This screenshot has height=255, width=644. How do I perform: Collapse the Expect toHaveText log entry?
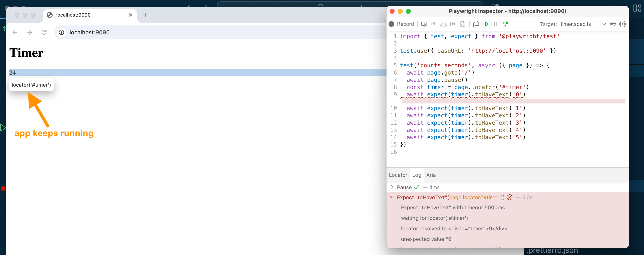tap(392, 197)
